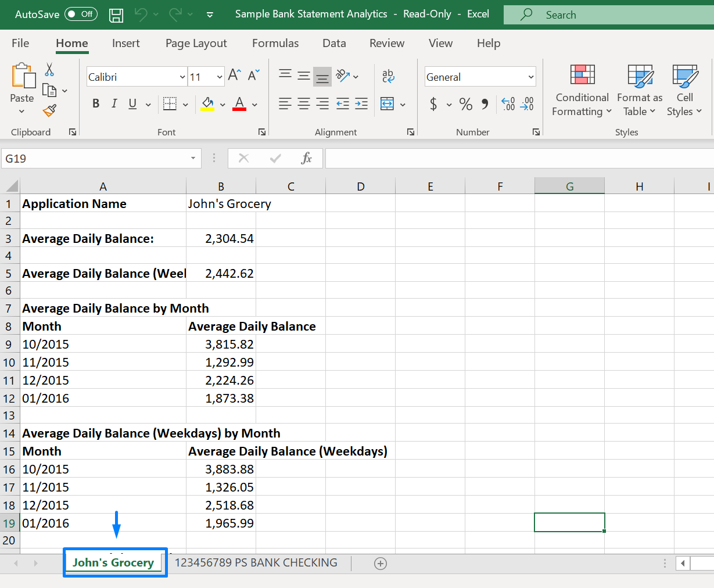Toggle Underline formatting

point(132,103)
